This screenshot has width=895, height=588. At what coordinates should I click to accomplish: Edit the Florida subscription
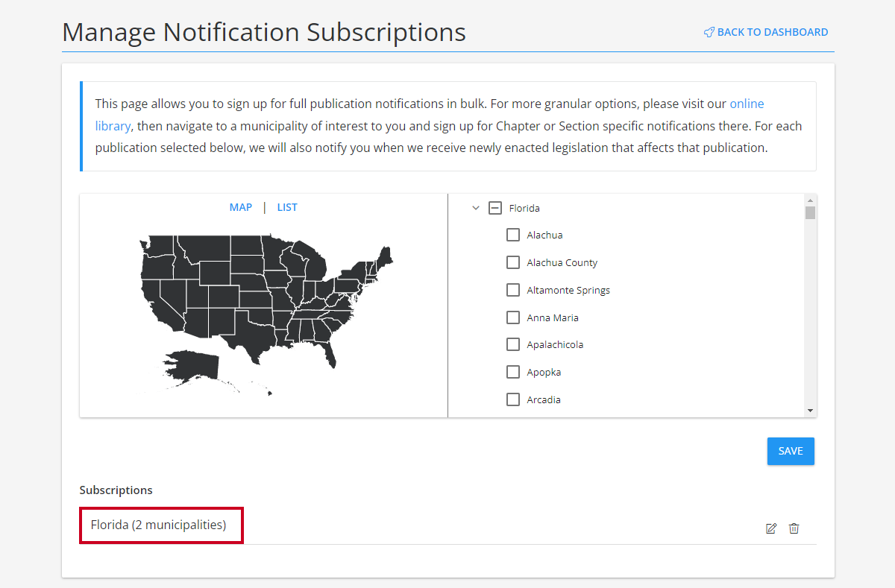771,528
